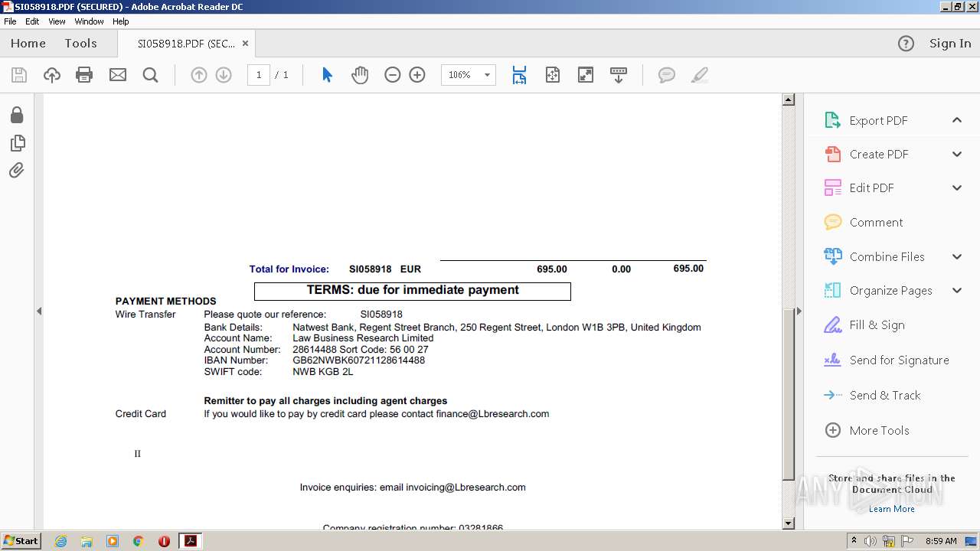Click the upload to cloud icon
This screenshot has width=980, height=551.
click(52, 75)
